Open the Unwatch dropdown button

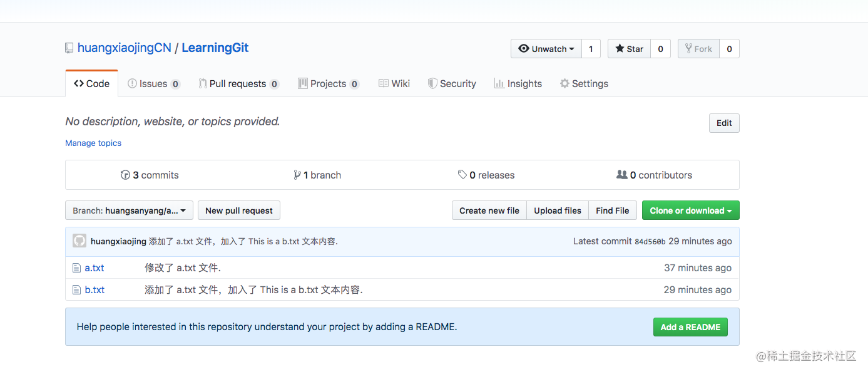click(546, 49)
